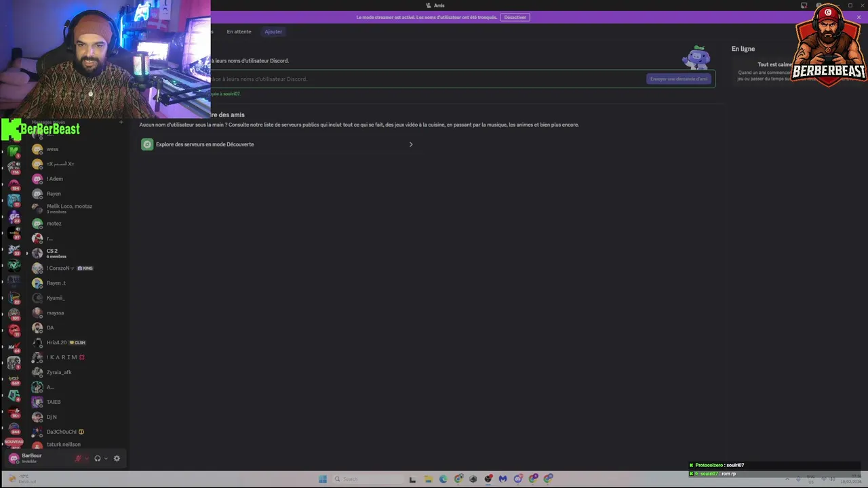Open Explore des serveurs en mode Découverte
Image resolution: width=868 pixels, height=488 pixels.
click(277, 144)
